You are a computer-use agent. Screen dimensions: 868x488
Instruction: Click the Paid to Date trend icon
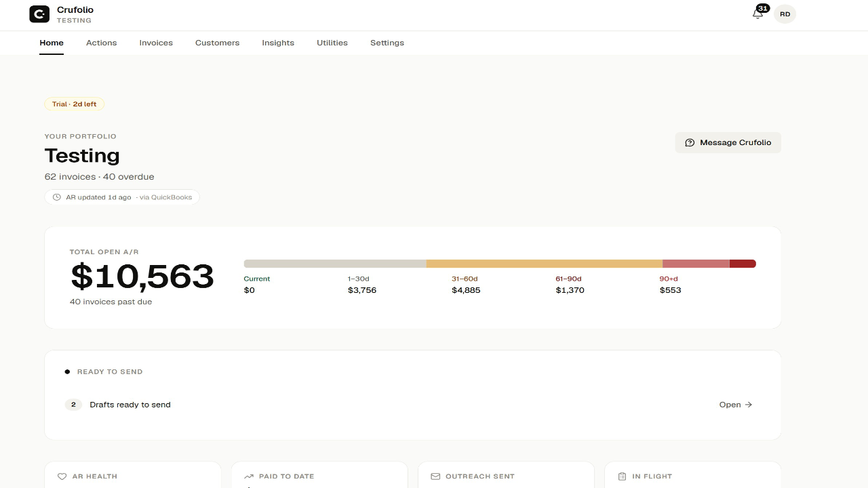pyautogui.click(x=249, y=476)
